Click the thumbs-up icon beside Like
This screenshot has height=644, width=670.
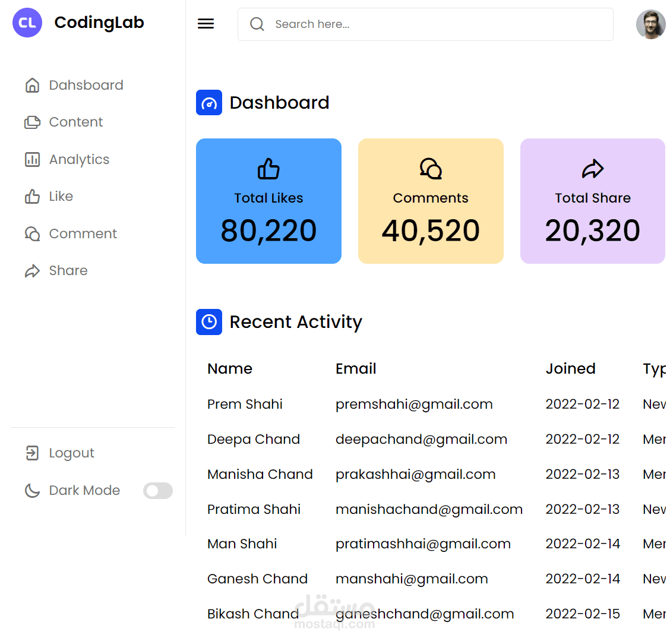(x=32, y=197)
